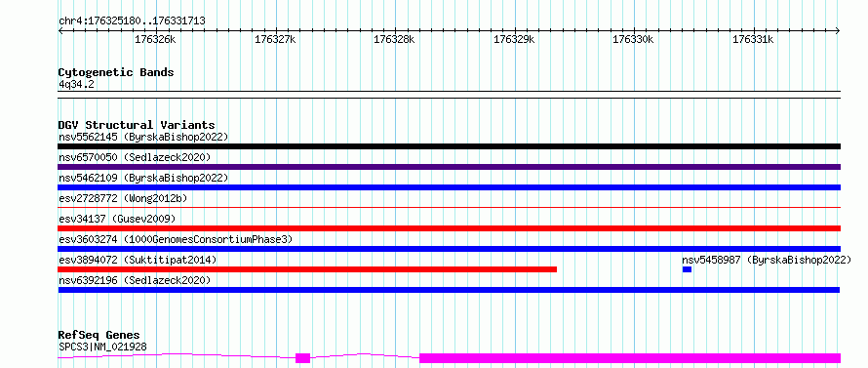The width and height of the screenshot is (868, 368).
Task: Click the 176326k ruler tick label
Action: (x=155, y=40)
